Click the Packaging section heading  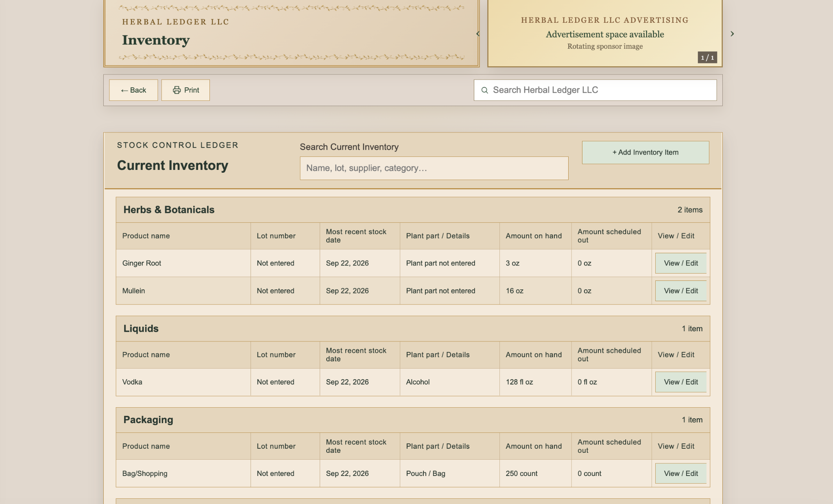coord(148,420)
